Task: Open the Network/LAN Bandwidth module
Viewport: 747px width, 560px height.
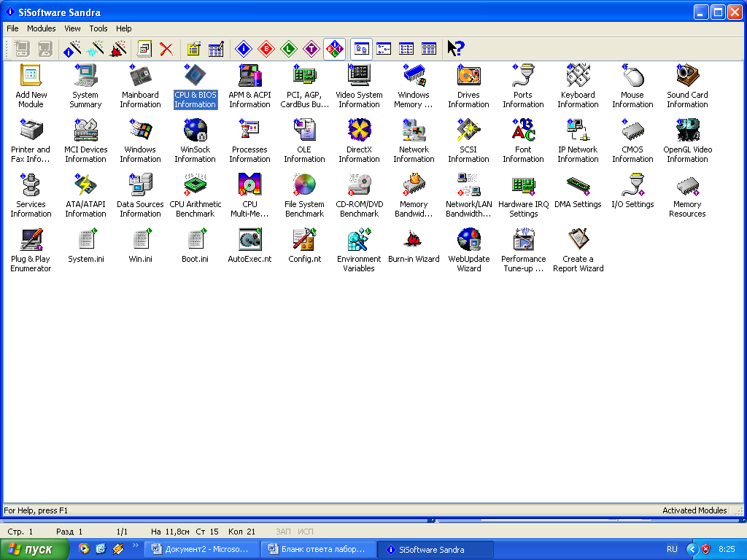Action: (469, 195)
